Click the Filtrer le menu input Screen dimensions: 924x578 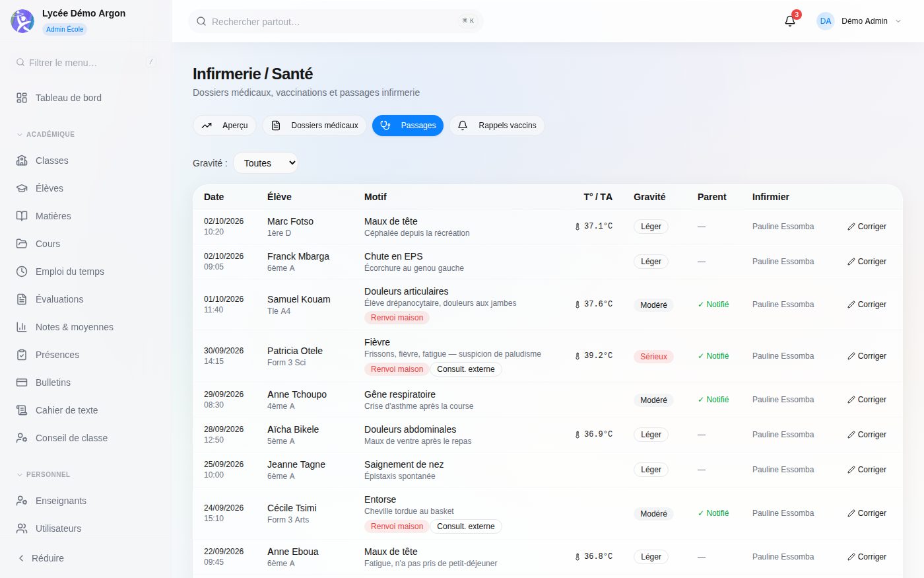(x=86, y=63)
